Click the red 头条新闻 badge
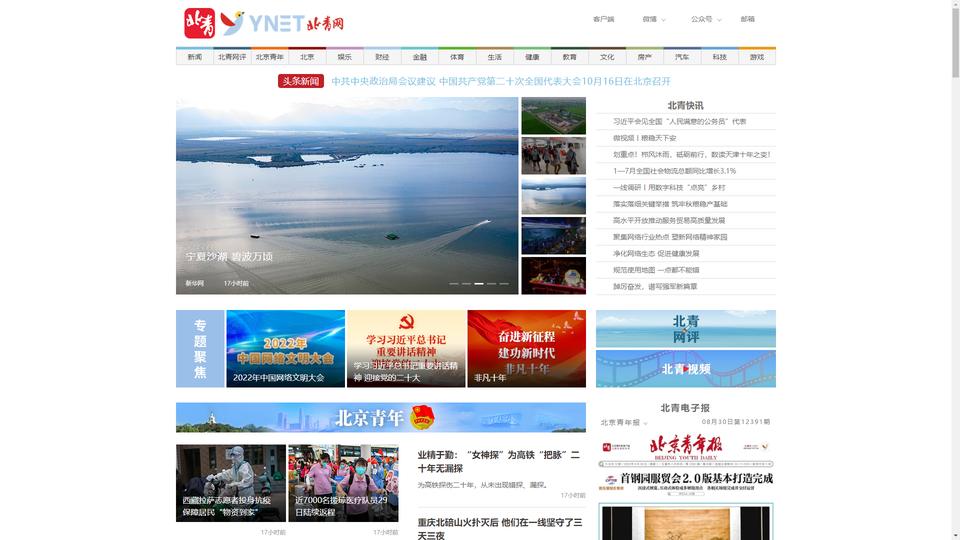This screenshot has height=540, width=960. [301, 81]
